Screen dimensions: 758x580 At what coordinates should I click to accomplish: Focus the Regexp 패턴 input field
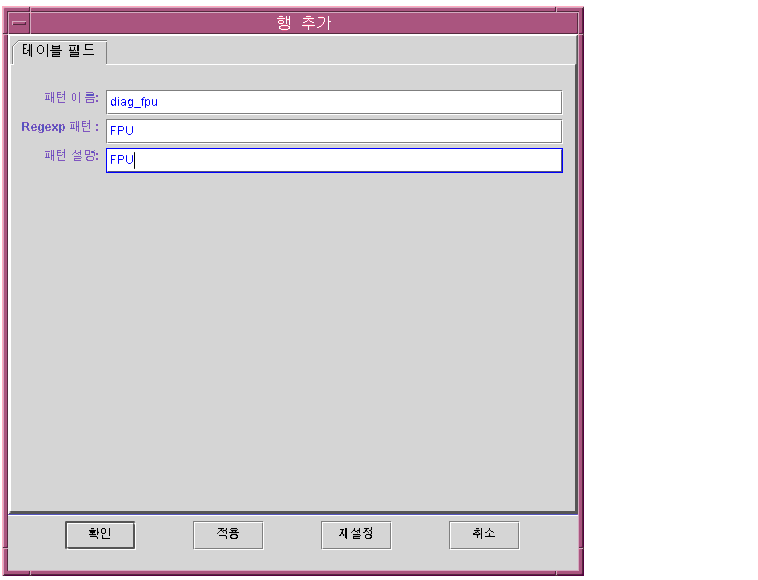(334, 131)
